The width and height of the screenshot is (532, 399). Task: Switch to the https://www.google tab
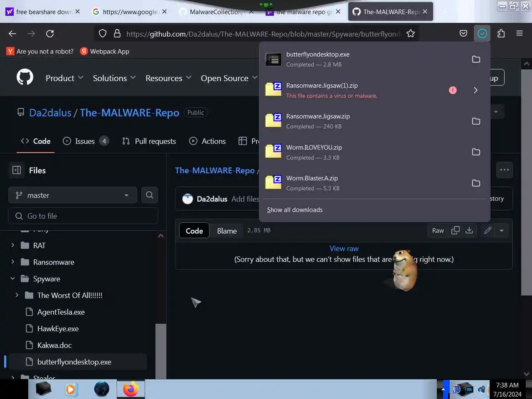[x=130, y=12]
